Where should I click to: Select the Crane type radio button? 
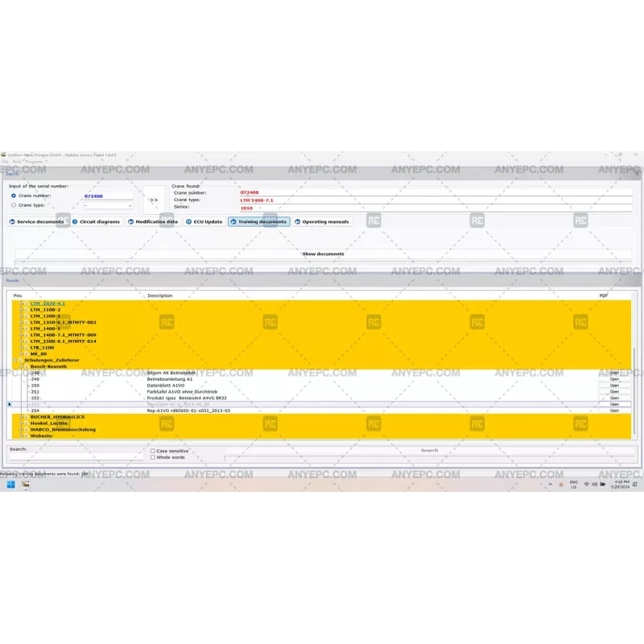tap(14, 205)
